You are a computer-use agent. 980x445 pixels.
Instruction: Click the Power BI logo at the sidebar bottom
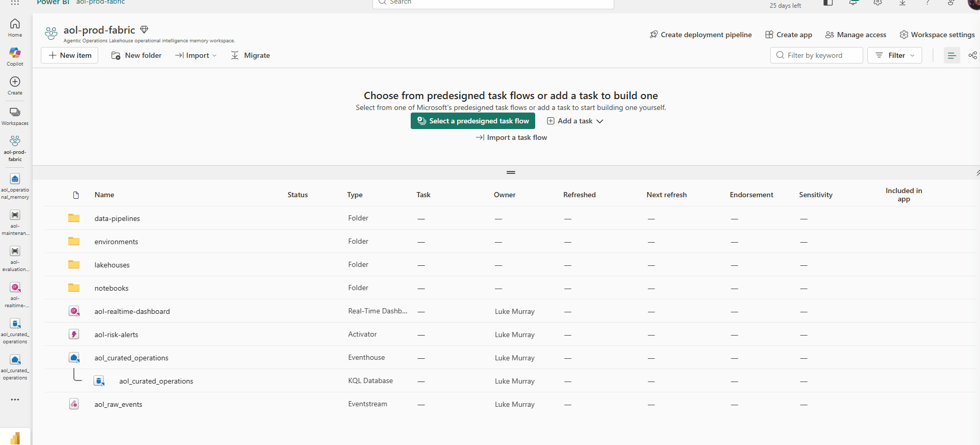[x=15, y=438]
